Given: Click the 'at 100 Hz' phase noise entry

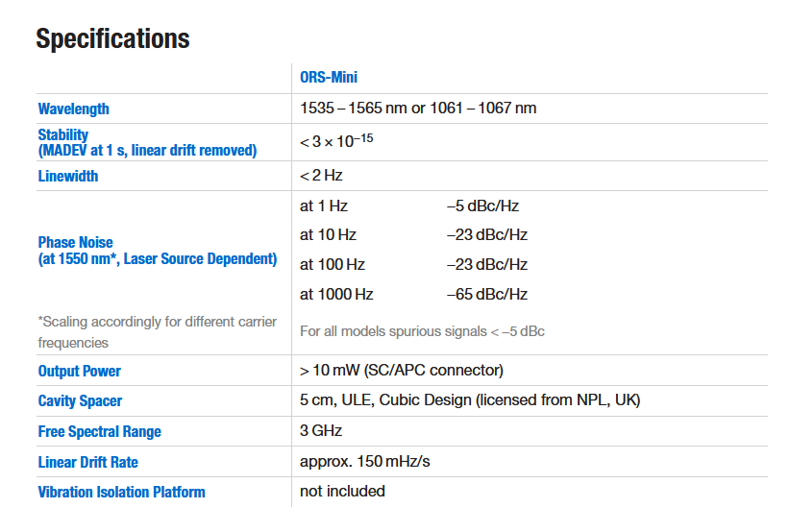Looking at the screenshot, I should (x=333, y=265).
